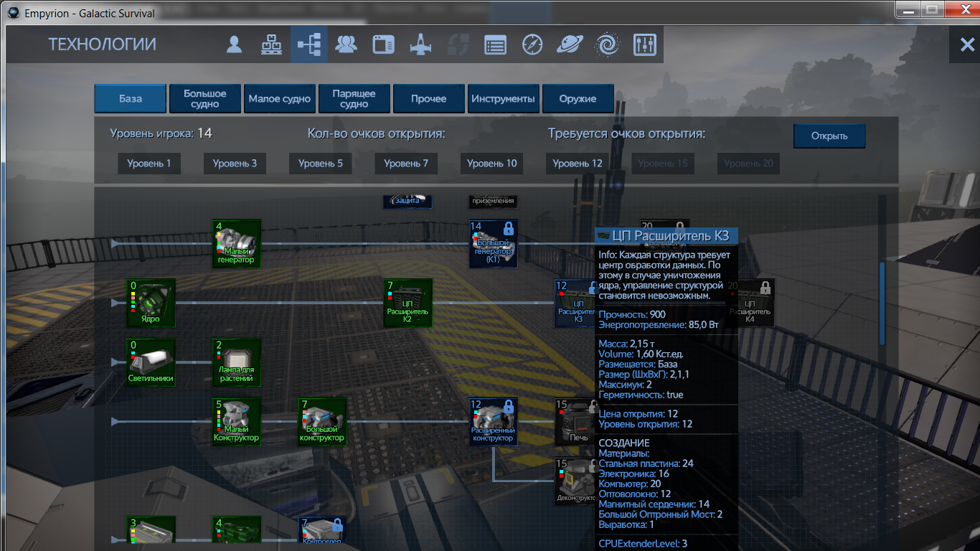The height and width of the screenshot is (551, 980).
Task: Select the Светильники tech node
Action: [151, 362]
